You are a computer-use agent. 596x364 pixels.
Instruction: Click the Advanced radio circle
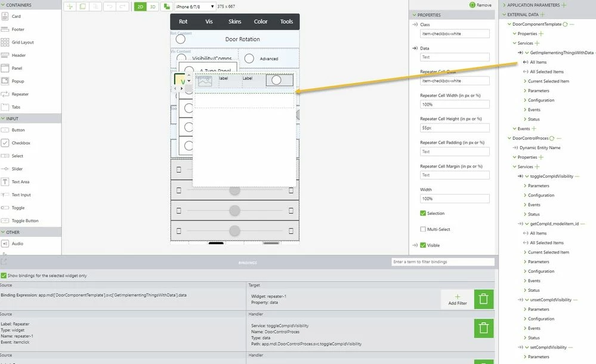pos(249,58)
